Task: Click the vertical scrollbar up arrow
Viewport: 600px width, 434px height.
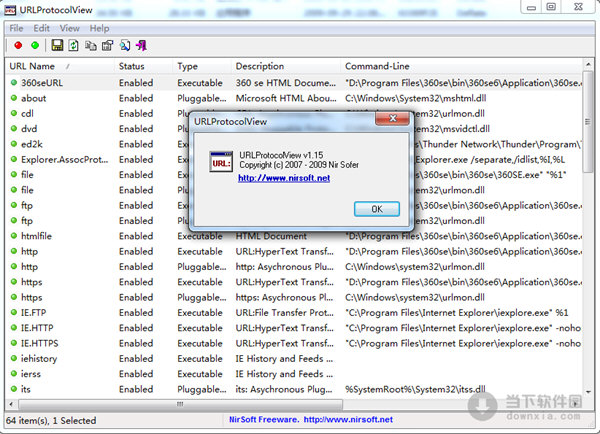Action: click(x=588, y=64)
